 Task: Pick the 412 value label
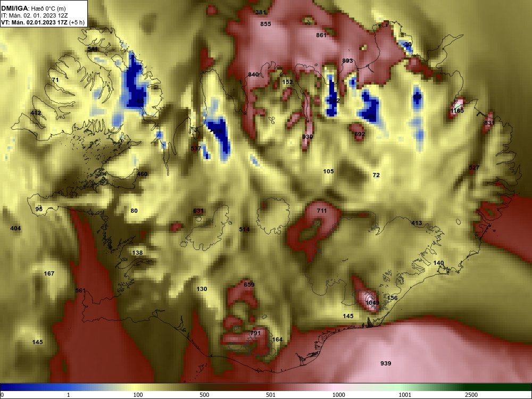(x=36, y=113)
